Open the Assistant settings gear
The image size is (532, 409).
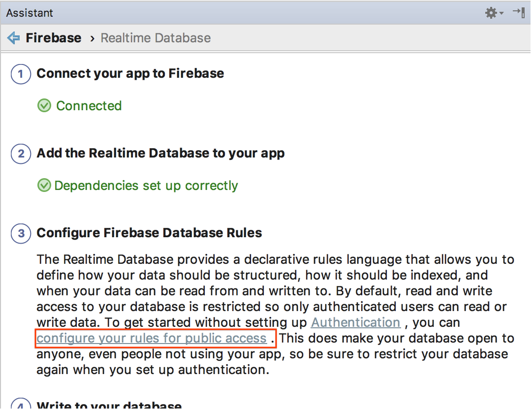point(491,13)
